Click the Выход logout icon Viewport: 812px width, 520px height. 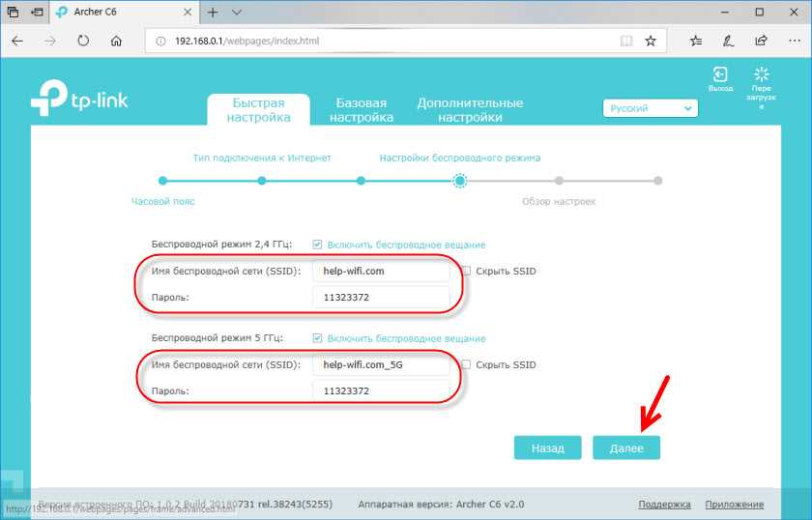pos(720,76)
